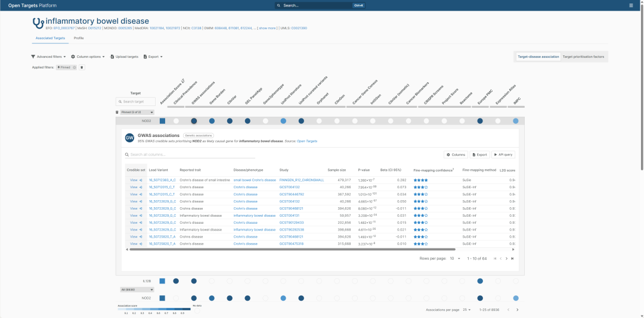Open small bowel Crohn's disease link

255,180
